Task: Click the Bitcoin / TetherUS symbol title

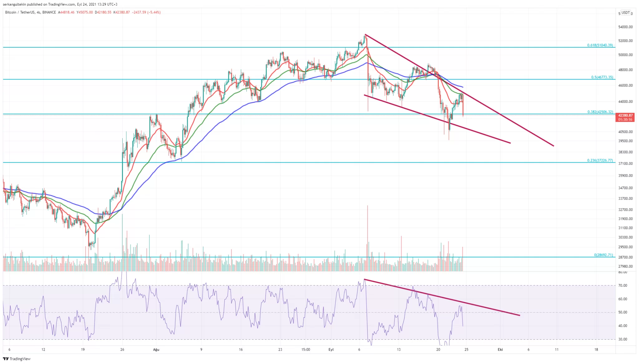Action: click(20, 12)
